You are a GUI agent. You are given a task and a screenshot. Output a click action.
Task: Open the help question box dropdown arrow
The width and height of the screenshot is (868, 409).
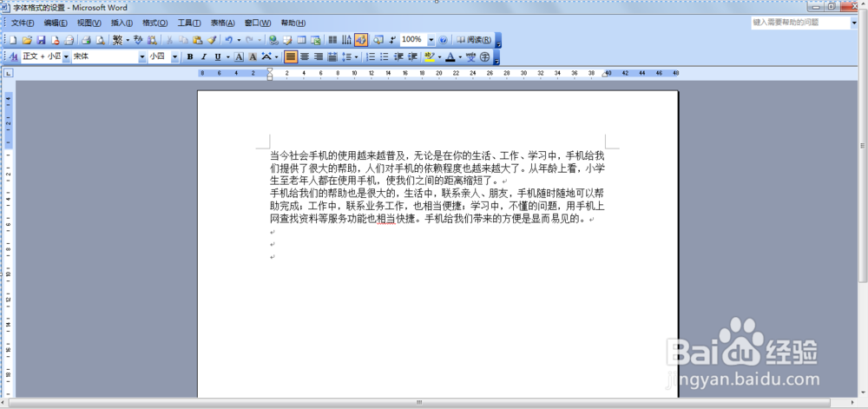[x=853, y=23]
